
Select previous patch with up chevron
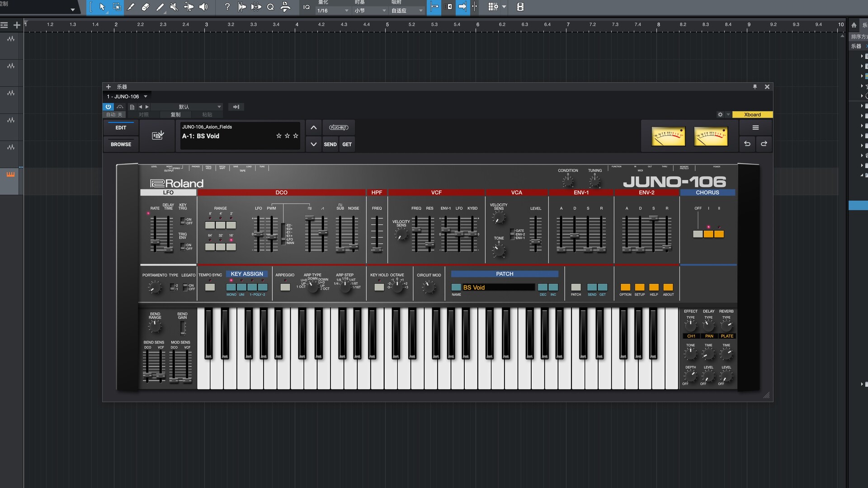point(314,127)
